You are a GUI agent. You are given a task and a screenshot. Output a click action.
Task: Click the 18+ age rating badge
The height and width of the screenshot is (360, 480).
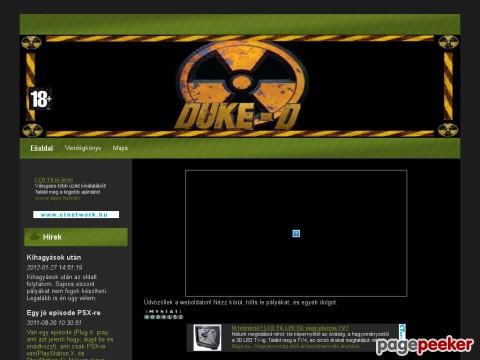[x=41, y=99]
